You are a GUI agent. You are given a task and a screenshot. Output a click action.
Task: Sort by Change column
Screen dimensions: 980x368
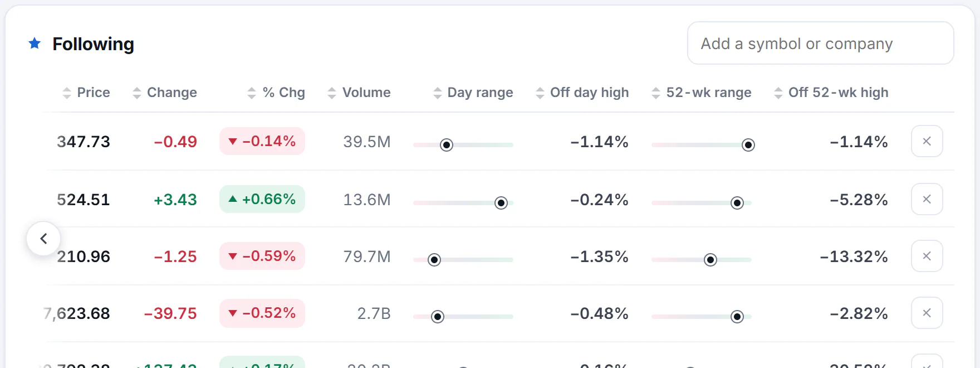click(165, 93)
